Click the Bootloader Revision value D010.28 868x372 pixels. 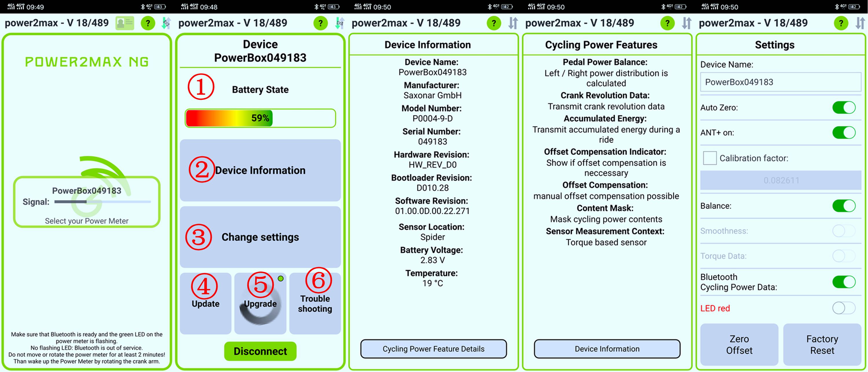pos(433,188)
